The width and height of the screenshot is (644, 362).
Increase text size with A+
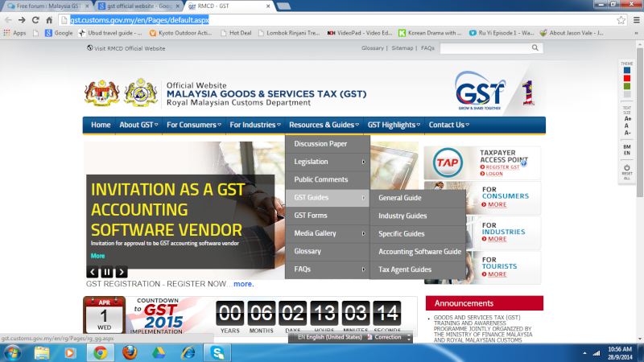click(x=627, y=119)
